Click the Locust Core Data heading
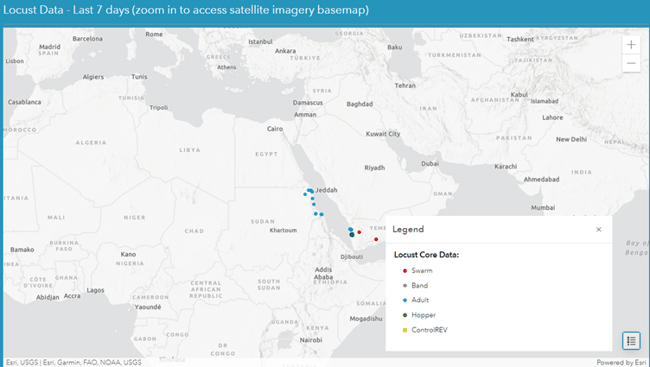Viewport: 650px width, 367px height. tap(426, 255)
